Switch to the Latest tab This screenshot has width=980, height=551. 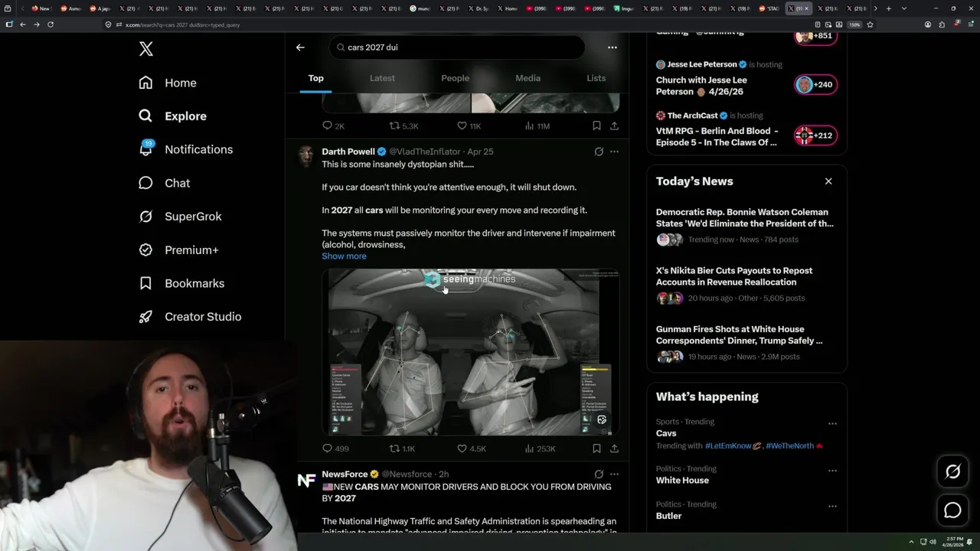pos(382,78)
